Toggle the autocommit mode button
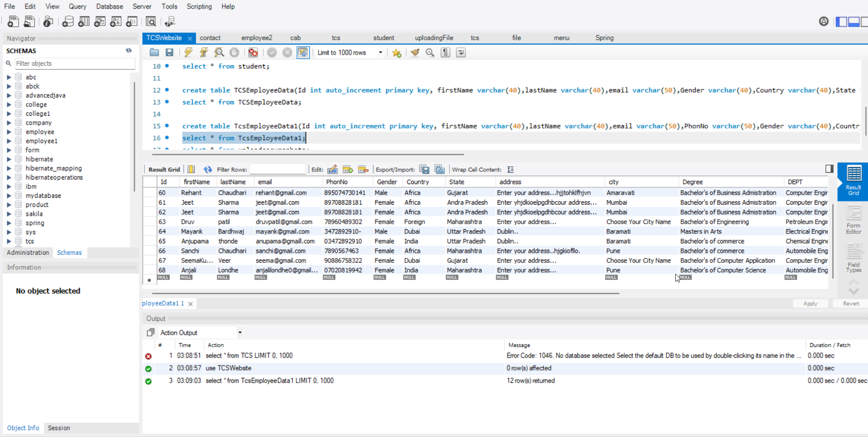The image size is (868, 437). (x=303, y=52)
